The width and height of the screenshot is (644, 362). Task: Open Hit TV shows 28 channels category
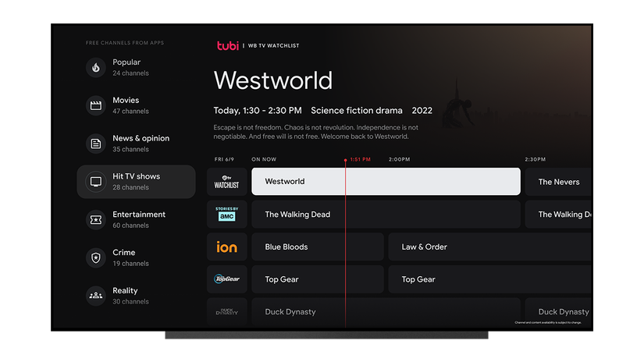pos(136,182)
